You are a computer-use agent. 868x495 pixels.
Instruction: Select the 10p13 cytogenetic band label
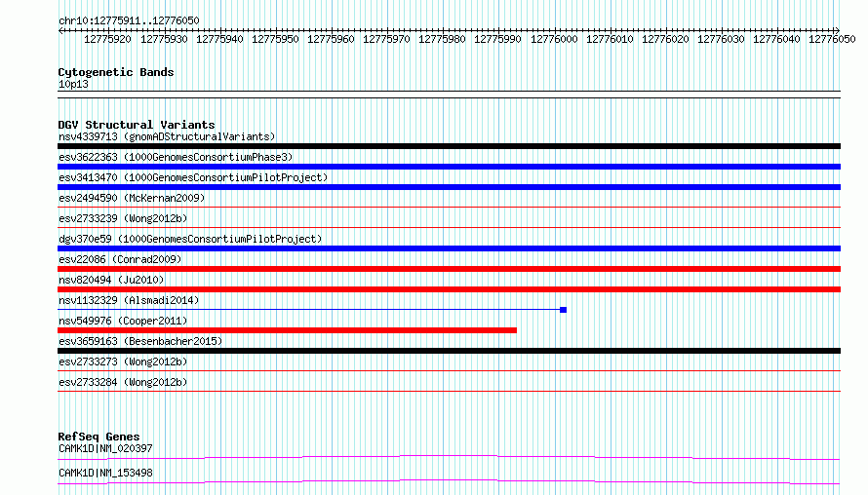coord(73,84)
